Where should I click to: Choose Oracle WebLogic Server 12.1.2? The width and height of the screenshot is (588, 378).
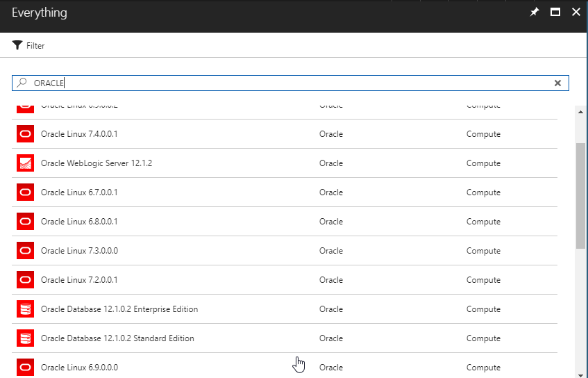coord(96,163)
